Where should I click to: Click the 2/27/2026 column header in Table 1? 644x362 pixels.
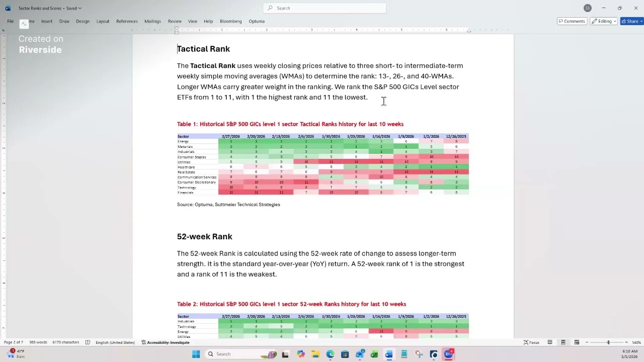(x=231, y=136)
